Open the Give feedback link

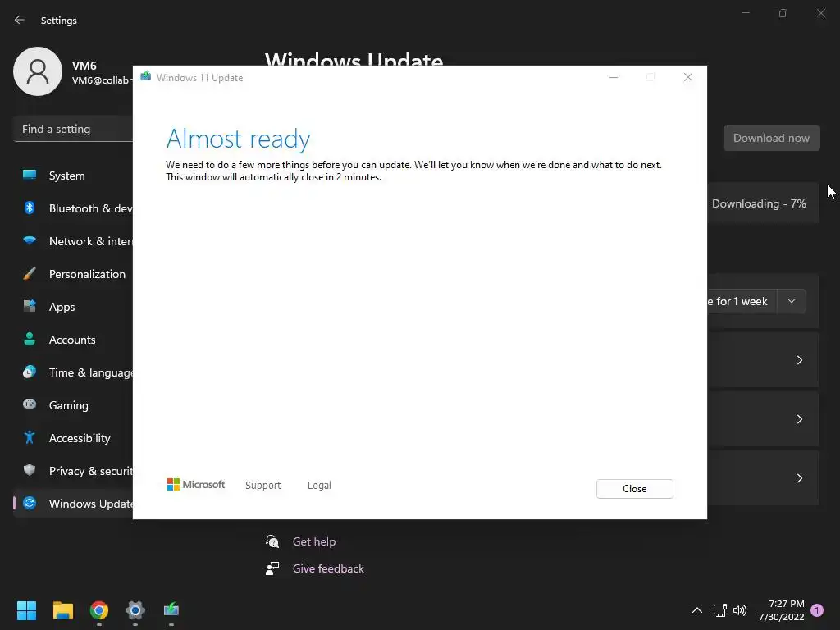coord(328,569)
